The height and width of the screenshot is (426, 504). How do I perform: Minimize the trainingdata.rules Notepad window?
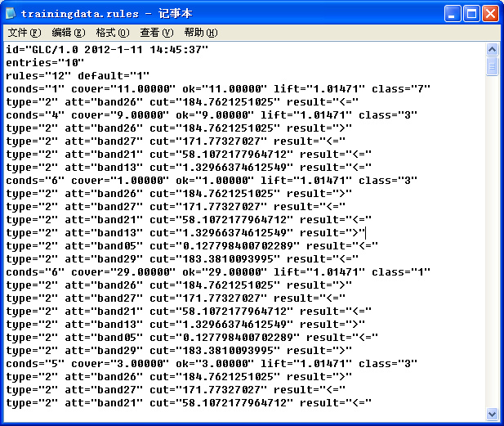click(453, 14)
